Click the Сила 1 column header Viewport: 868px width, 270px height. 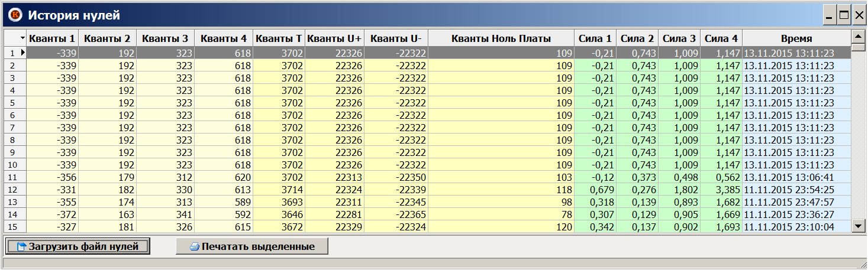595,38
